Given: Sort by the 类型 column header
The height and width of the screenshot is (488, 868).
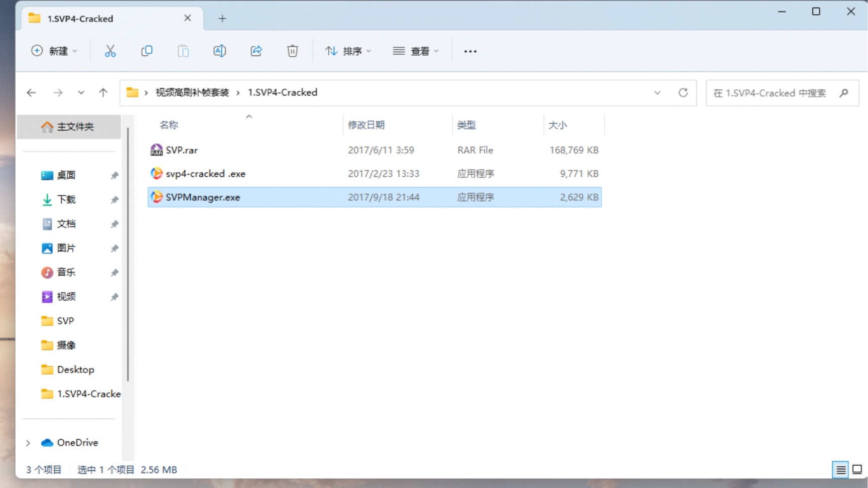Looking at the screenshot, I should (x=466, y=125).
